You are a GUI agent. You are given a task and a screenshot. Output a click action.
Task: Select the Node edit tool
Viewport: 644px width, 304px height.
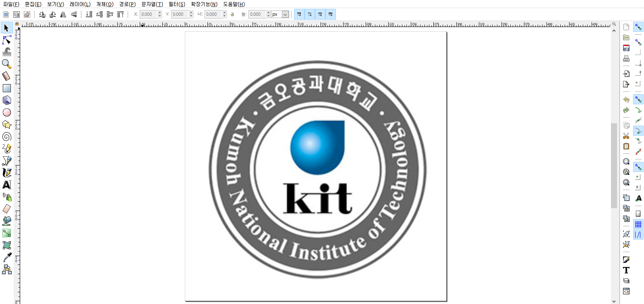tap(6, 40)
